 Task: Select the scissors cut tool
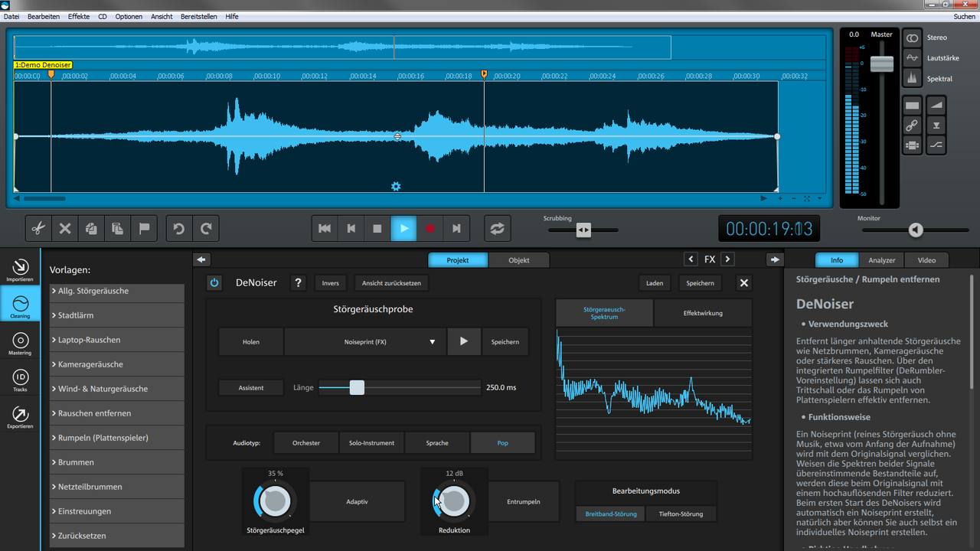(x=38, y=228)
